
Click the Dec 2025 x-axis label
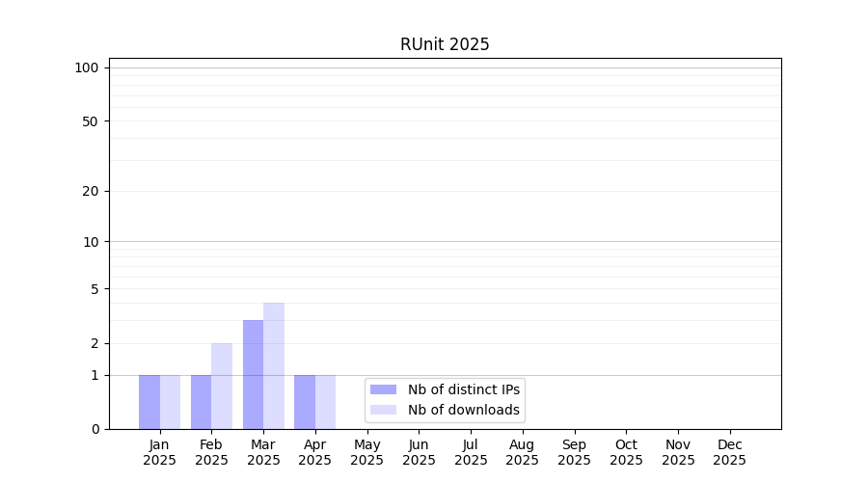tap(729, 452)
